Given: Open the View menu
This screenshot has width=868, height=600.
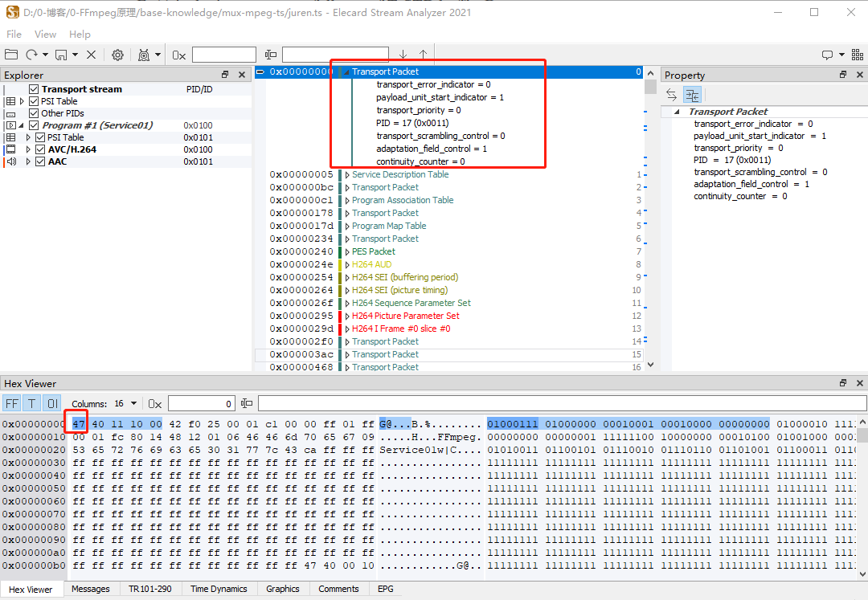Looking at the screenshot, I should pos(45,34).
